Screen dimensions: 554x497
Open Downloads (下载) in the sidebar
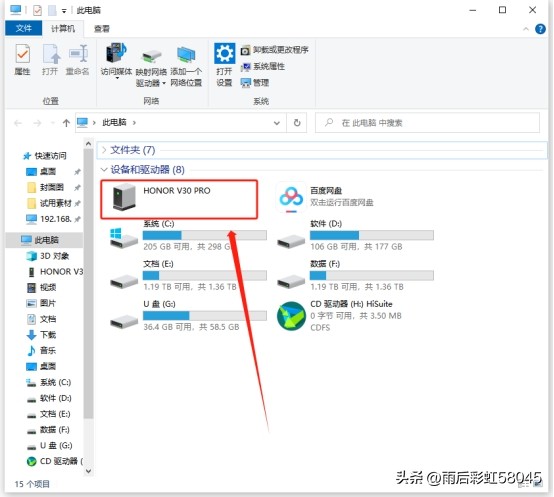pos(42,335)
